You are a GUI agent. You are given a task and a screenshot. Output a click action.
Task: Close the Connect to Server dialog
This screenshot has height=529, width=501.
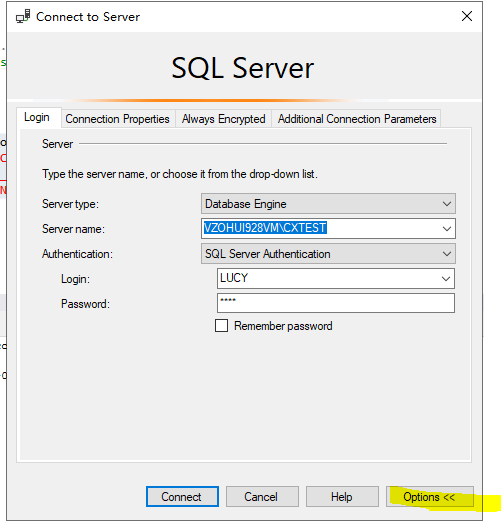467,16
